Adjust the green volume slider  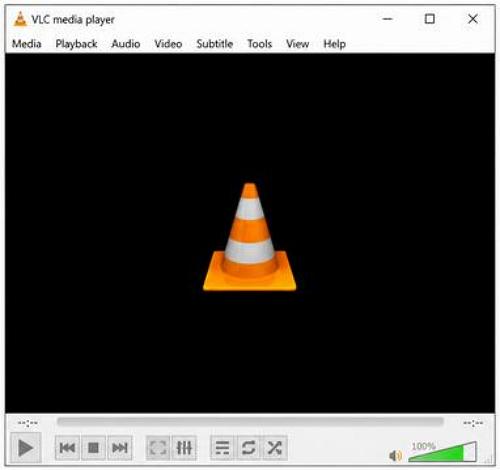point(443,453)
